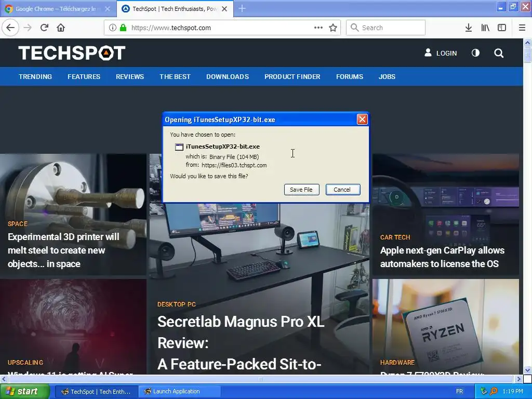Select the TechSpot browser tab

175,9
